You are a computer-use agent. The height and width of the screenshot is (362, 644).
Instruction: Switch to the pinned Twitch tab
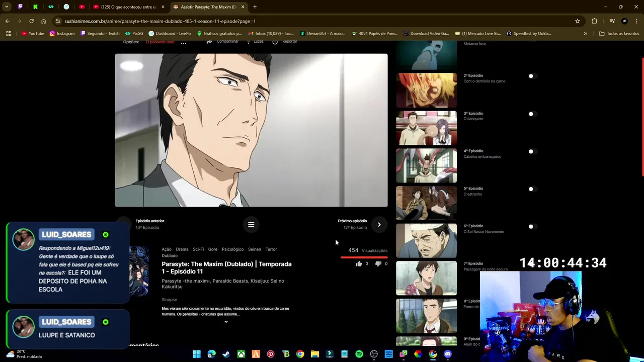pyautogui.click(x=20, y=7)
